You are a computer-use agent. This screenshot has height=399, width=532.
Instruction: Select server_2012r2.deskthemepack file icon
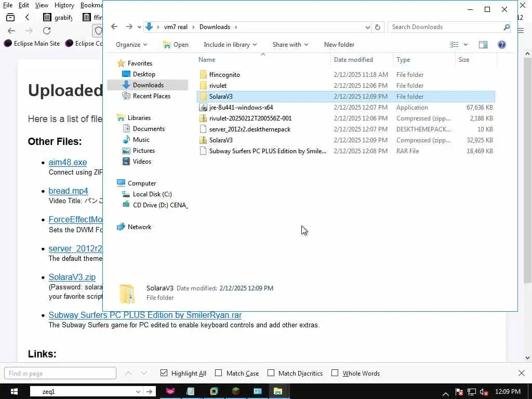point(203,129)
